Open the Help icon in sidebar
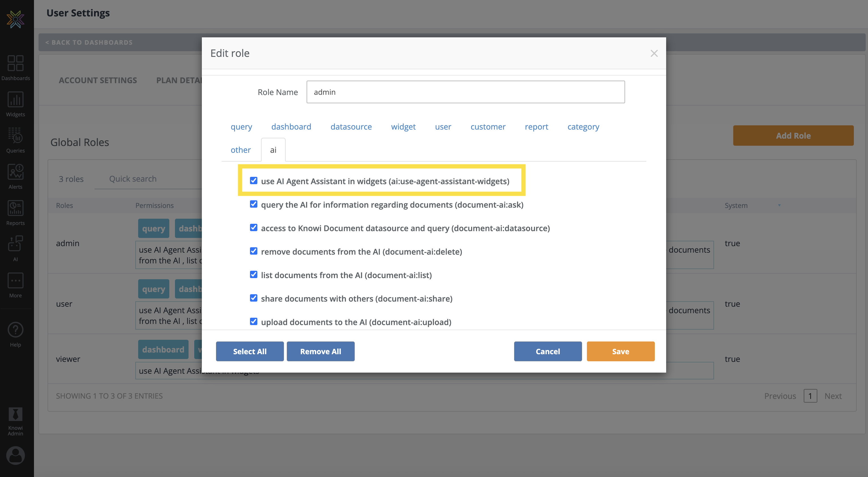 16,334
